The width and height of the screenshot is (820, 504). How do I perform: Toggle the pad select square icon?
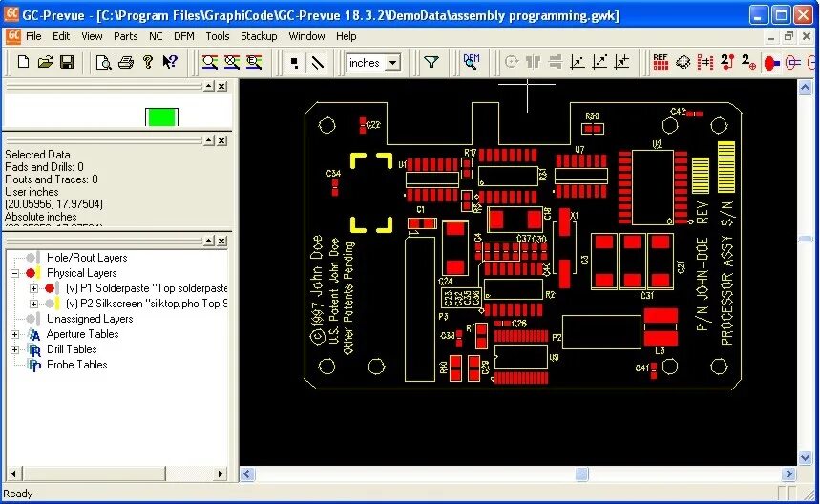point(295,63)
